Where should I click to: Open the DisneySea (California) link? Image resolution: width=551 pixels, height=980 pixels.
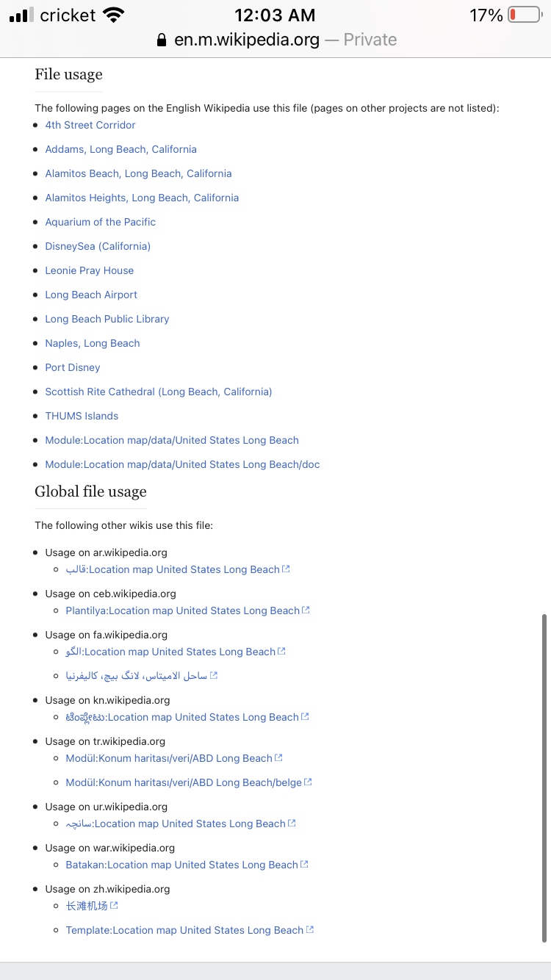pyautogui.click(x=98, y=246)
